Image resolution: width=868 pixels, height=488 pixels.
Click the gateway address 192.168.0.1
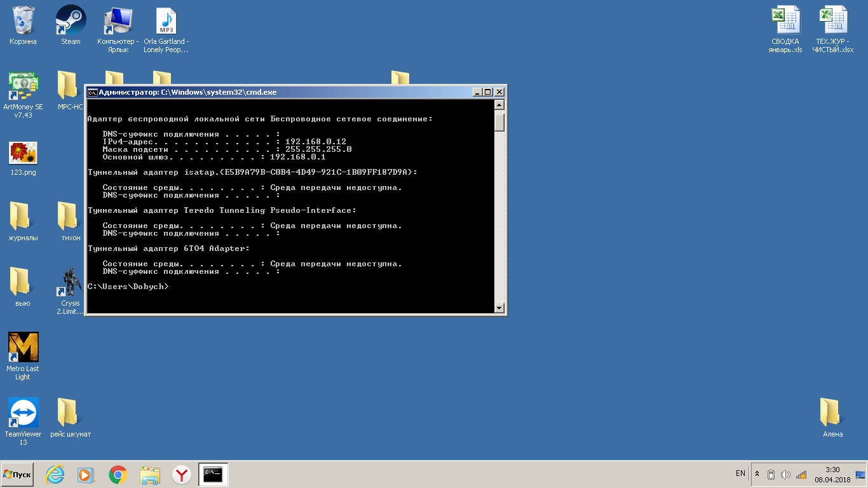coord(298,157)
